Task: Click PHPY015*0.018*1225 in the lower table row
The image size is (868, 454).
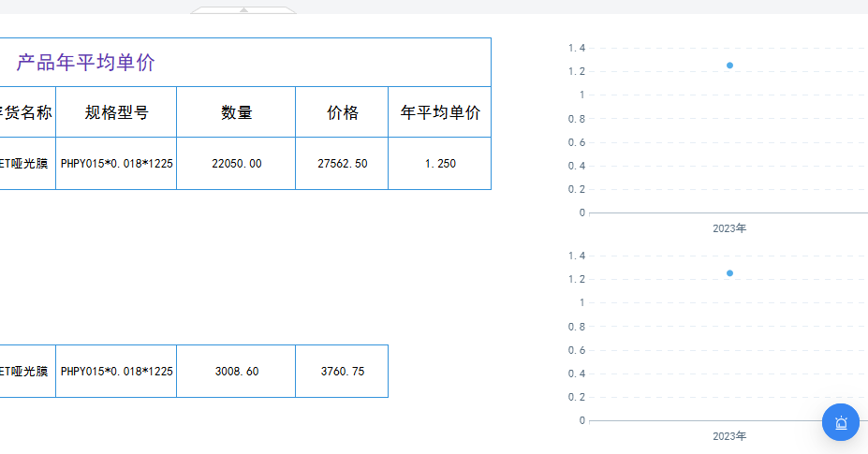Action: pyautogui.click(x=116, y=371)
